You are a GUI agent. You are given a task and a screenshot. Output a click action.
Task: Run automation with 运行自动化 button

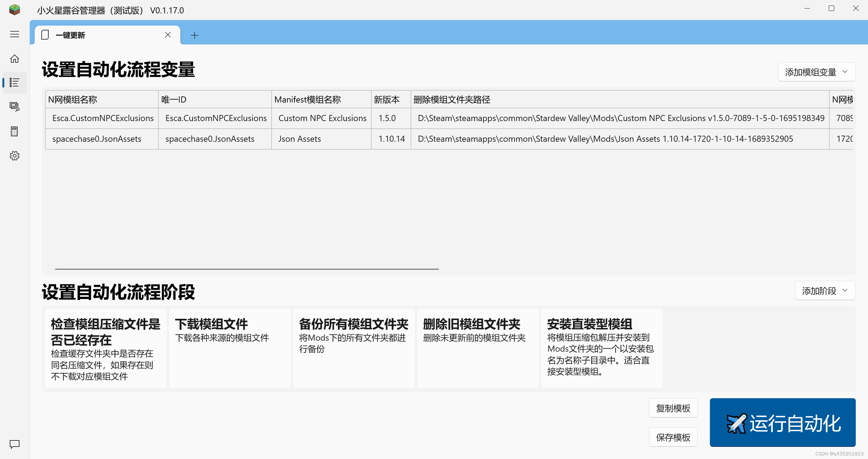783,422
